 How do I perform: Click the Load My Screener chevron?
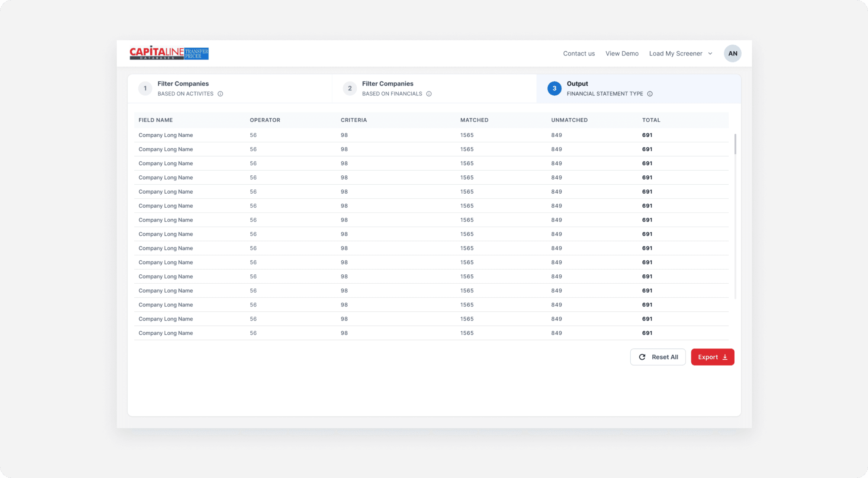tap(710, 54)
